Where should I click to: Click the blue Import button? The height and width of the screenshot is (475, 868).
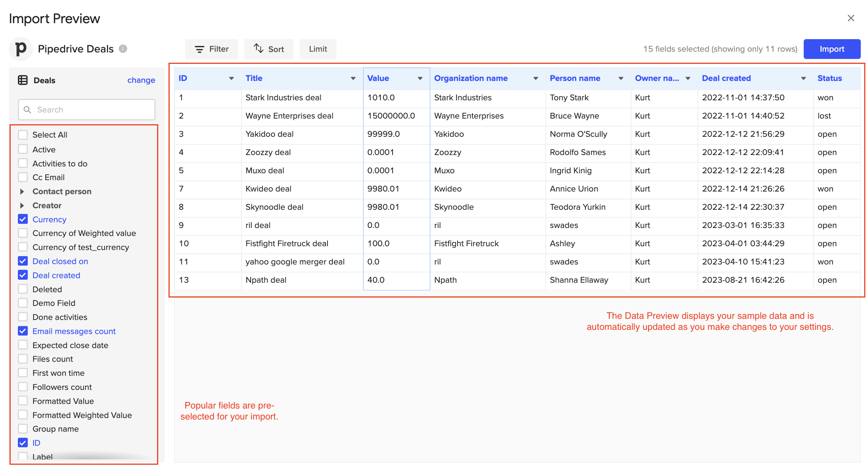832,49
